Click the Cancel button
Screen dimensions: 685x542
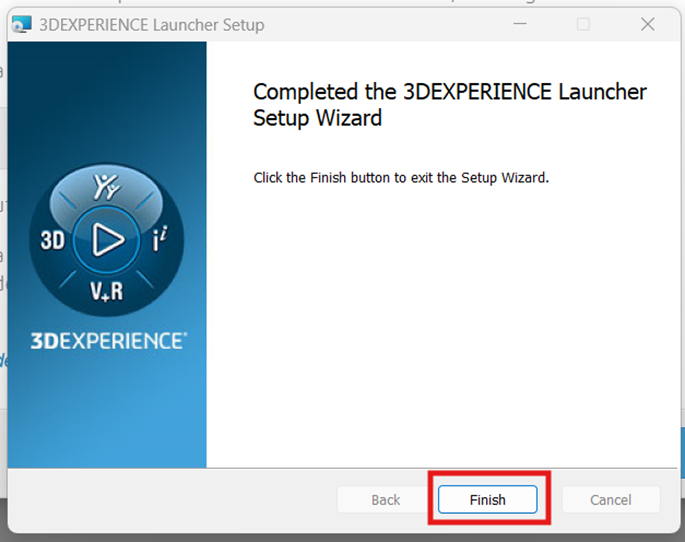tap(610, 499)
